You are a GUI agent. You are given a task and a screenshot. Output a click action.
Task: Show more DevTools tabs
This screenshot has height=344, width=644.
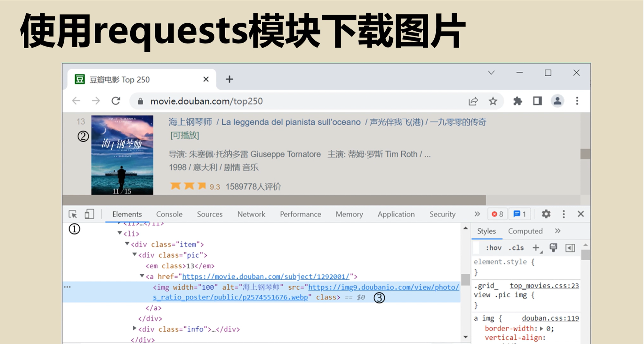(x=477, y=214)
